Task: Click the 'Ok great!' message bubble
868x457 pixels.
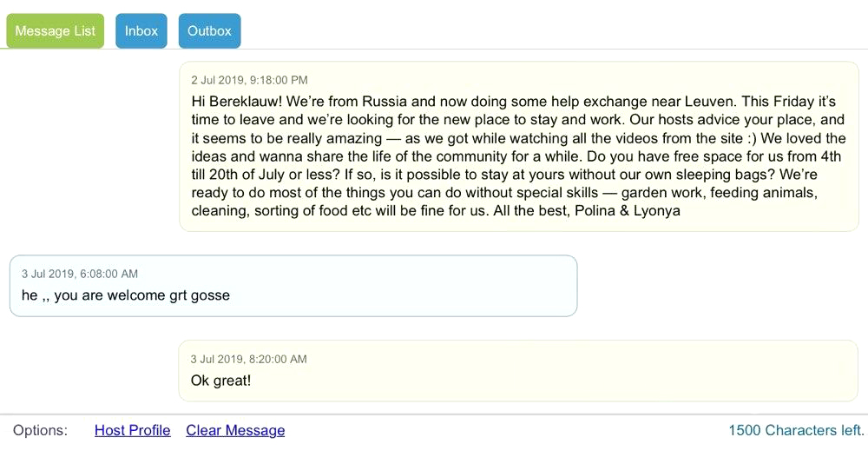Action: click(518, 371)
